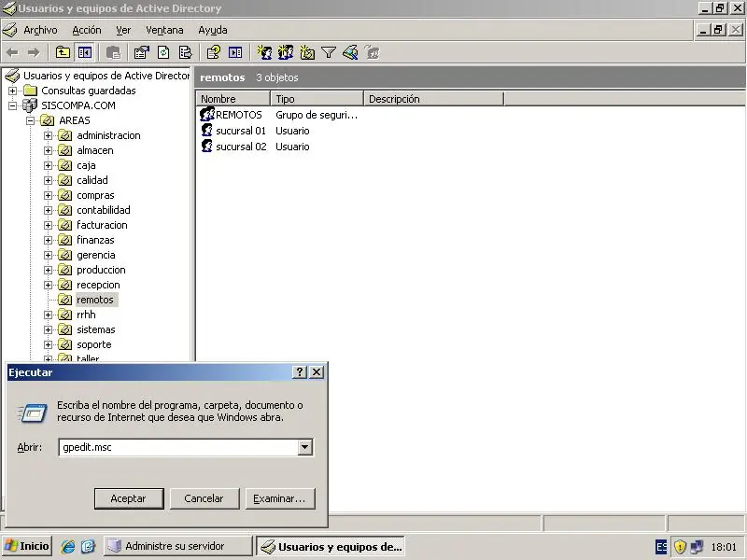
Task: Sort by the Tipo column header
Action: tap(317, 99)
